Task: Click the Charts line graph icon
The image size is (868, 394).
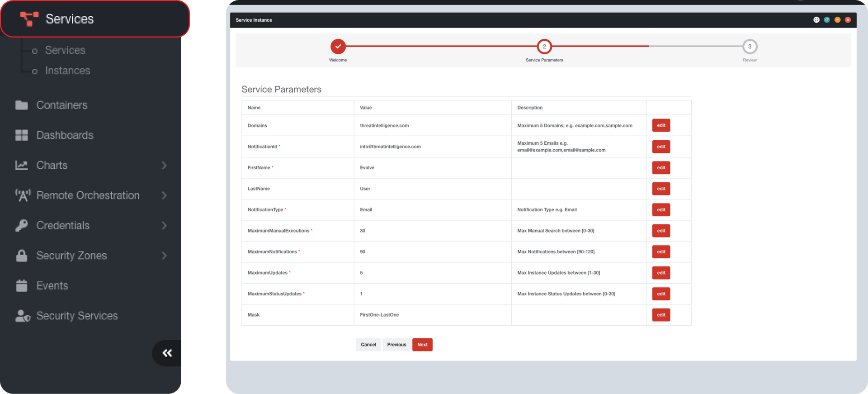Action: (22, 165)
